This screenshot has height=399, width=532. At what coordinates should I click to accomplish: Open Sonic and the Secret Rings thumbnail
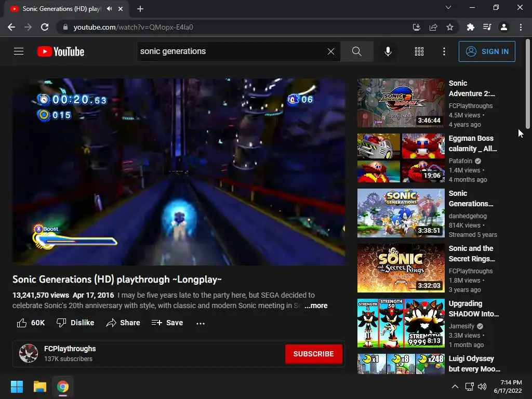tap(401, 268)
